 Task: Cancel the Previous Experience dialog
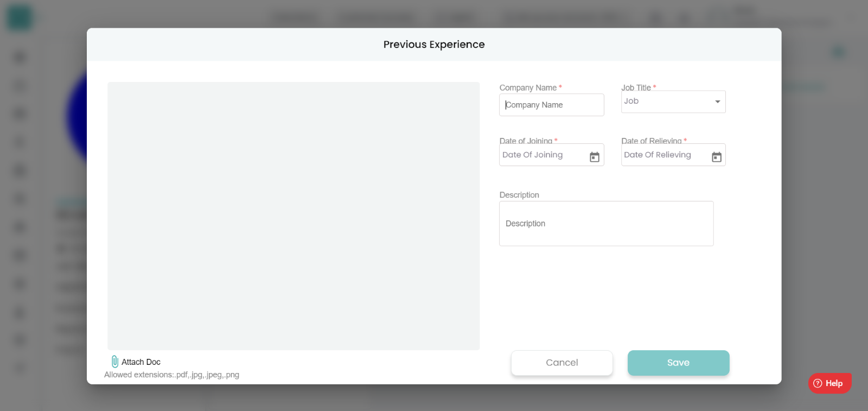point(562,363)
